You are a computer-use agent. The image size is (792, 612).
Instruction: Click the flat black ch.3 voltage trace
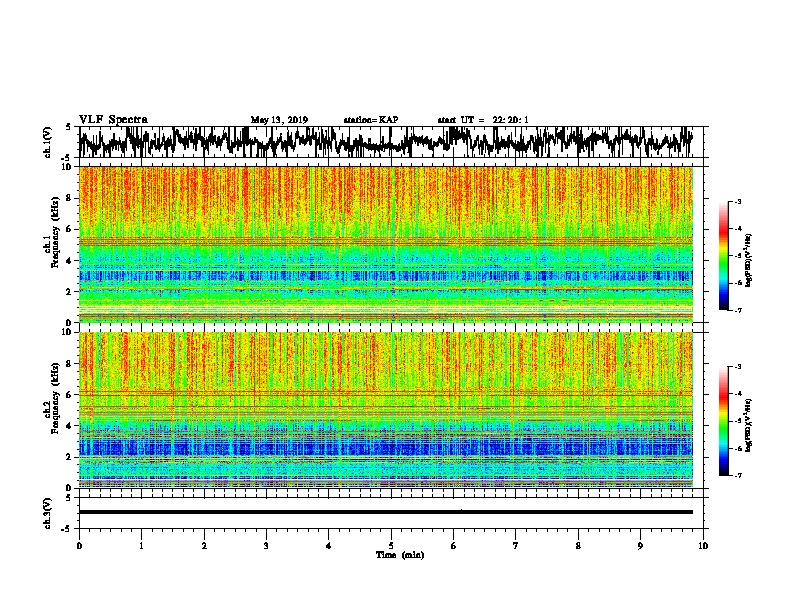coord(386,512)
